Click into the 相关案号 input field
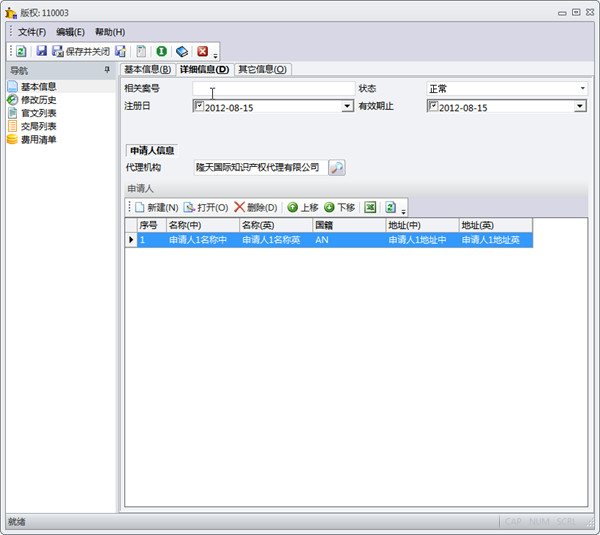Viewport: 600px width, 535px height. click(x=274, y=88)
